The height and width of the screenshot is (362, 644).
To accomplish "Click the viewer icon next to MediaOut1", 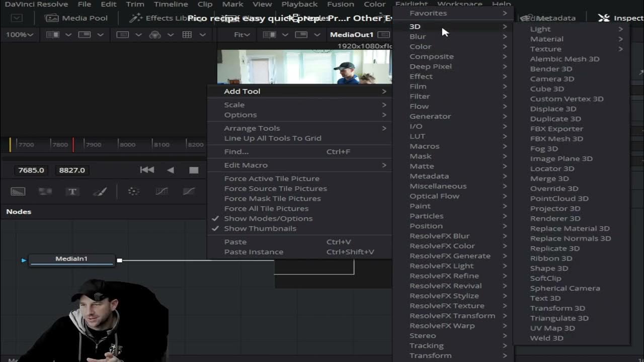I will pyautogui.click(x=384, y=35).
